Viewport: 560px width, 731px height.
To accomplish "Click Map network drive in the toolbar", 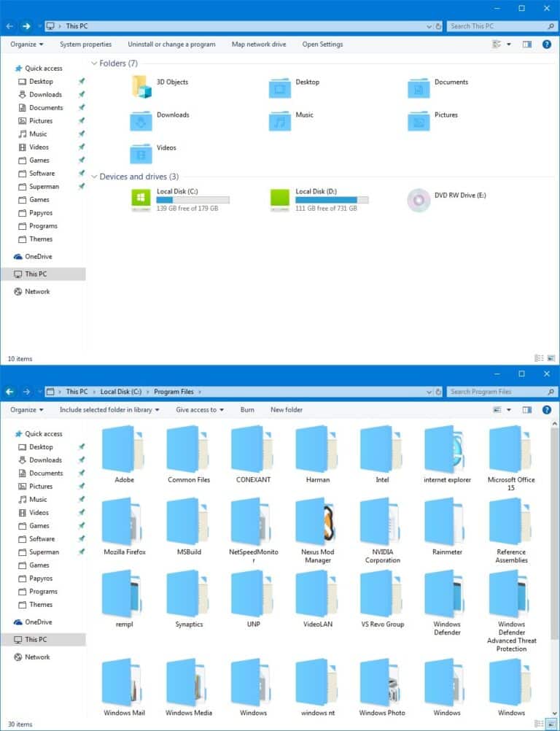I will point(259,45).
